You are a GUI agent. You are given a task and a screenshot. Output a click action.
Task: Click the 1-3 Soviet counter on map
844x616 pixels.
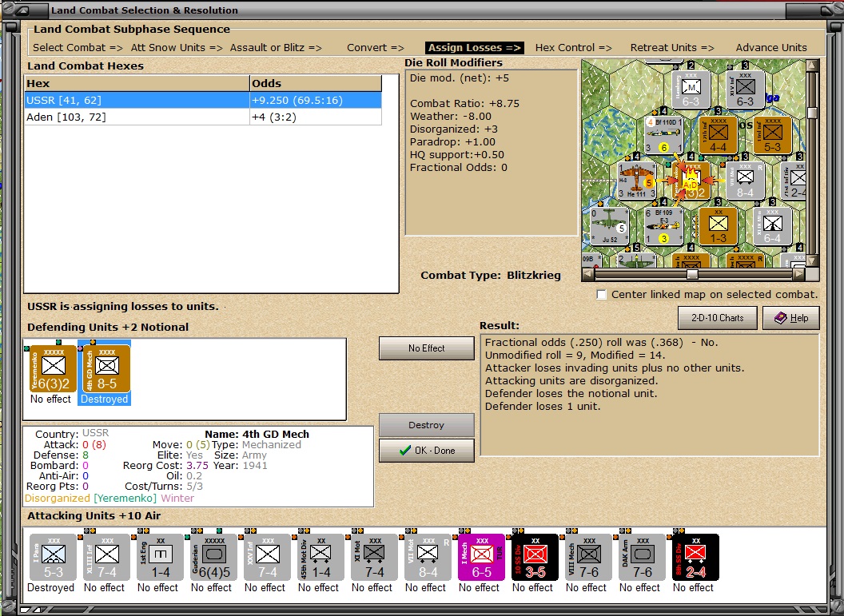pyautogui.click(x=718, y=226)
